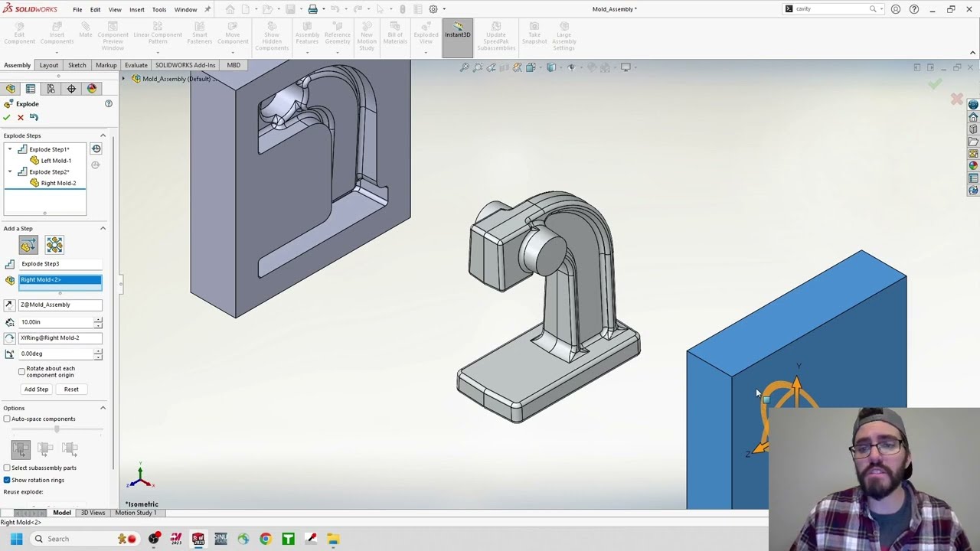
Task: Open the File Explorer folder in task pane
Action: (973, 142)
